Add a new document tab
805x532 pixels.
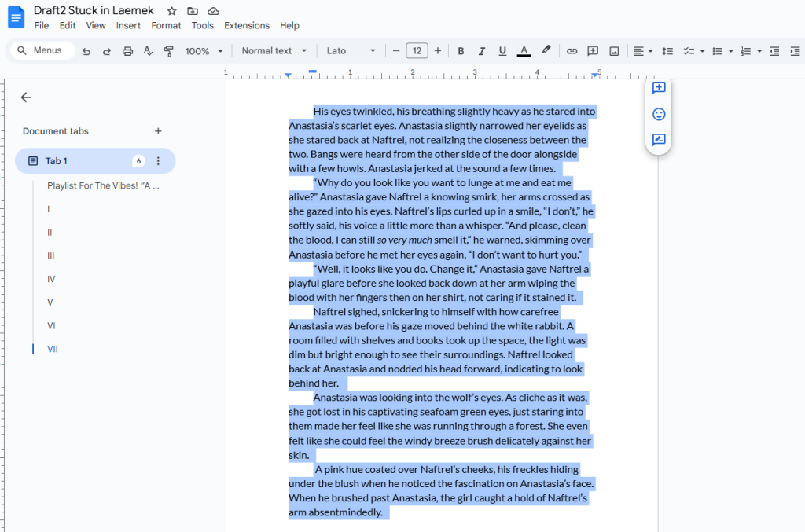pyautogui.click(x=158, y=131)
